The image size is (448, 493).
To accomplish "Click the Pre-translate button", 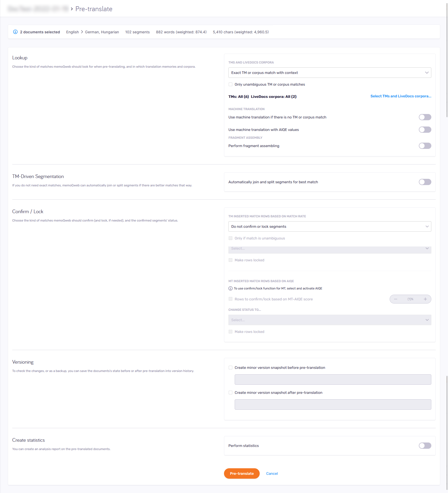I will [x=241, y=473].
